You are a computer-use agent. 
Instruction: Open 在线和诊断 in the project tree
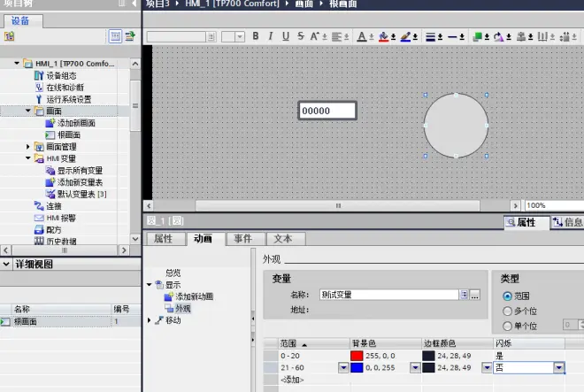(65, 88)
